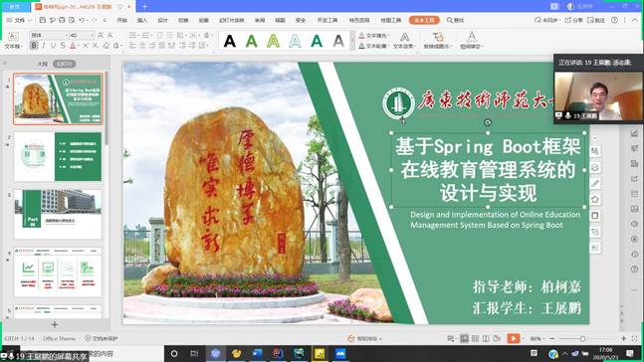Click the Save icon in quick toolbar
The image size is (644, 362).
pyautogui.click(x=43, y=20)
